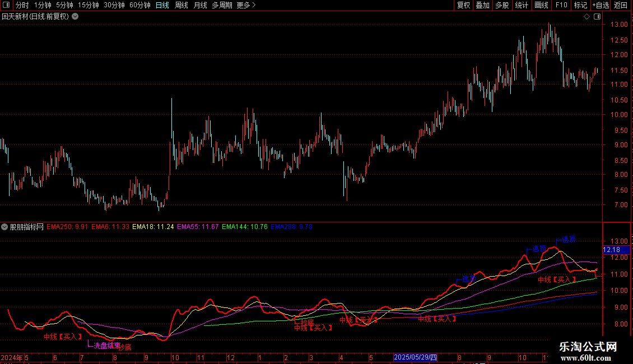Click the 统计 statistics button
Image resolution: width=633 pixels, height=364 pixels.
pos(522,5)
